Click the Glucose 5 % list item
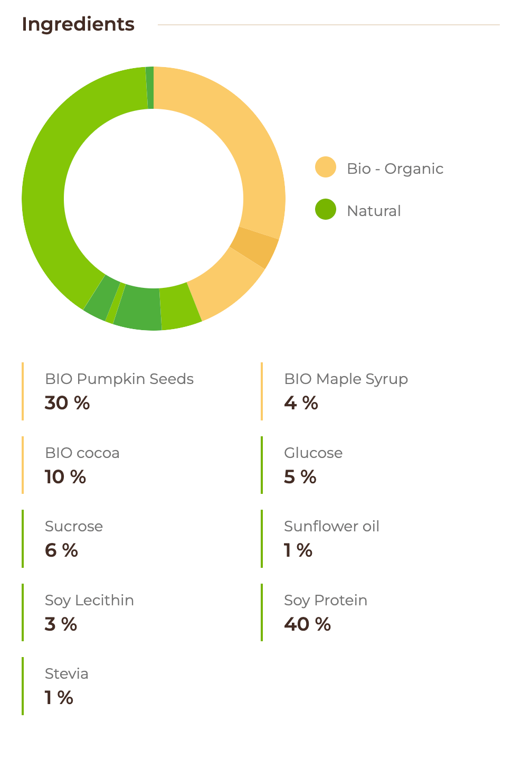Screen dimensions: 532x768 (x=313, y=465)
